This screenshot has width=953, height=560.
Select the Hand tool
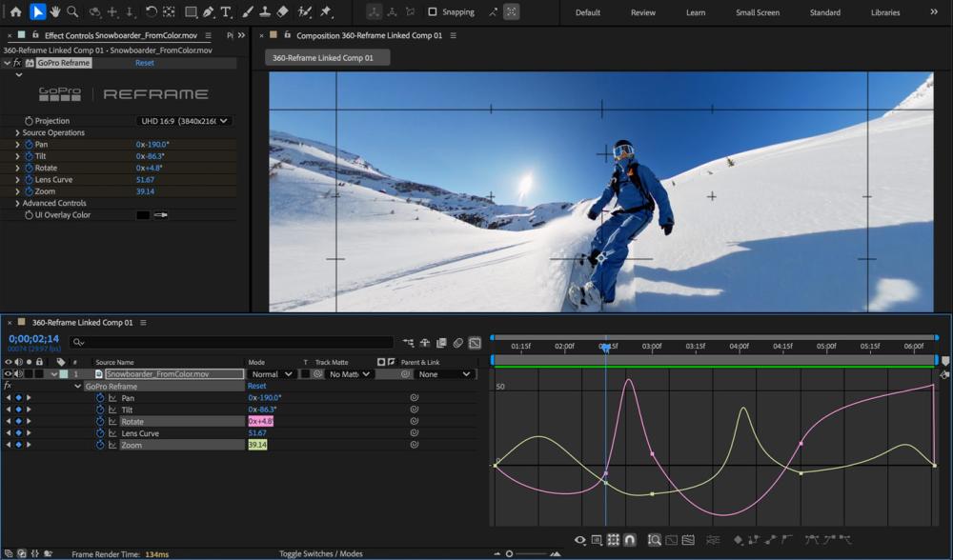(x=55, y=12)
